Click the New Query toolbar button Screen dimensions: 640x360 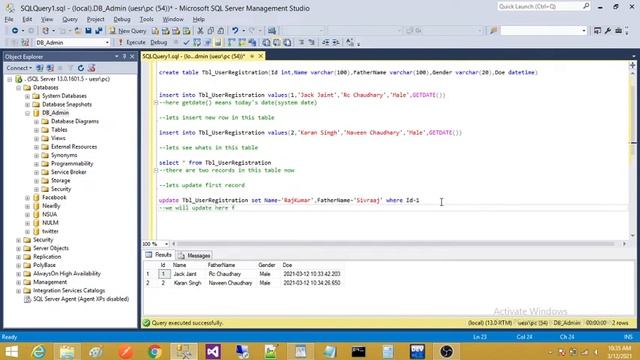(128, 31)
